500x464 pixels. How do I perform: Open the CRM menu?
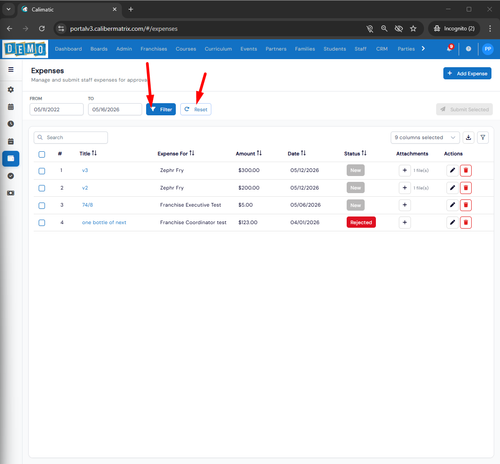(x=382, y=49)
